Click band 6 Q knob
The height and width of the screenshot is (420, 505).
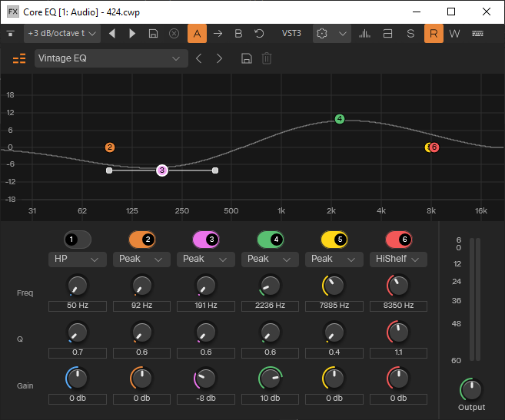(398, 332)
